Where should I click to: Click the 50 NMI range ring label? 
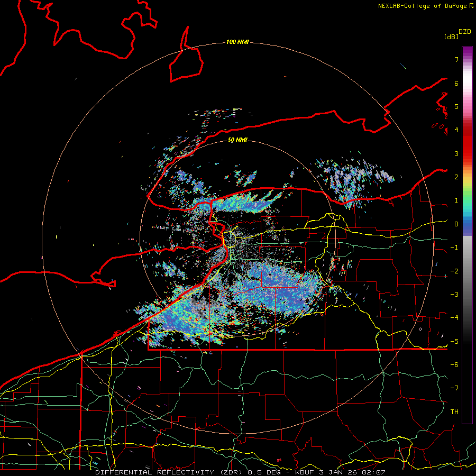point(237,140)
